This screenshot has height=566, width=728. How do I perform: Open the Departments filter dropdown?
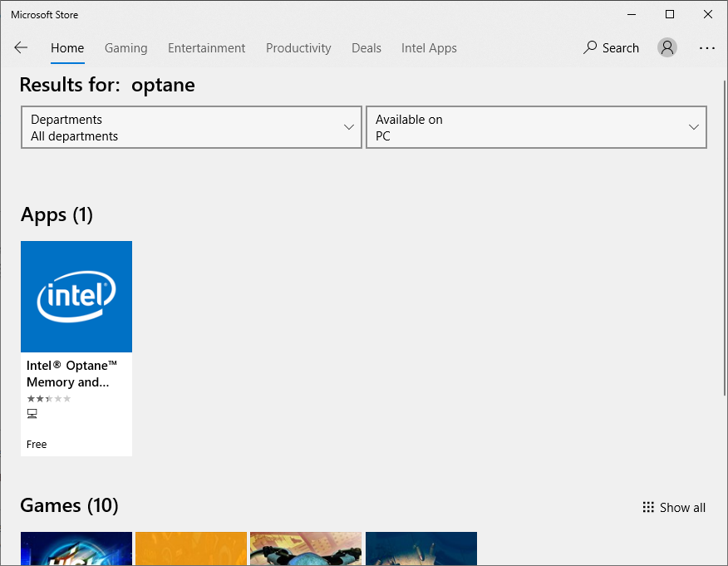[191, 127]
